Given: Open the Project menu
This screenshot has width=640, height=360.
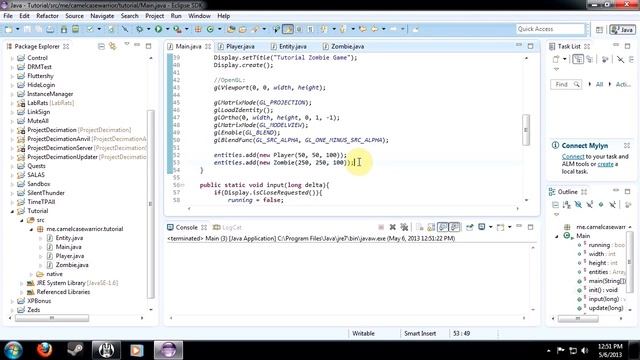Looking at the screenshot, I should [154, 16].
